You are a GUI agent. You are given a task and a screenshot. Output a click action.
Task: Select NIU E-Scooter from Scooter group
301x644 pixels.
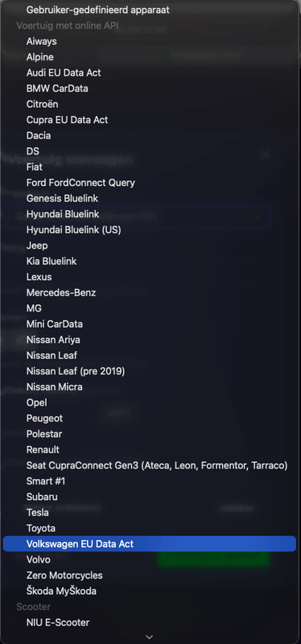click(150, 622)
